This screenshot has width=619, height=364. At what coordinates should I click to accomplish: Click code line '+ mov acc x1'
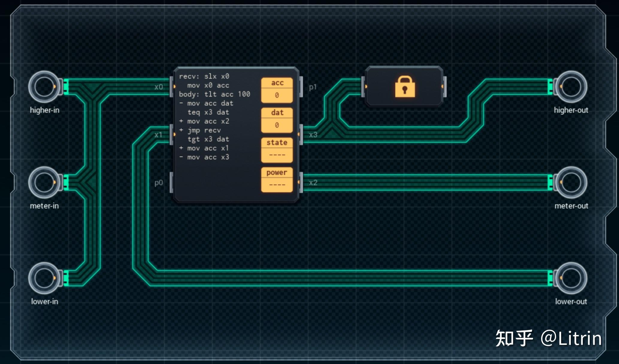point(204,148)
